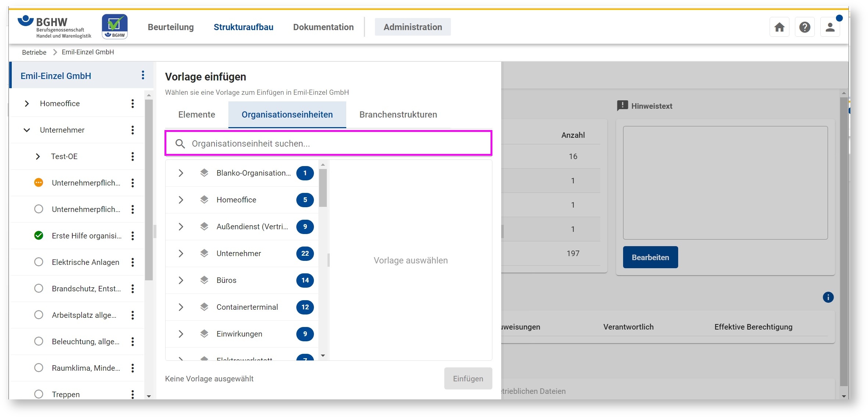Open help via question mark icon
This screenshot has width=868, height=417.
click(804, 27)
